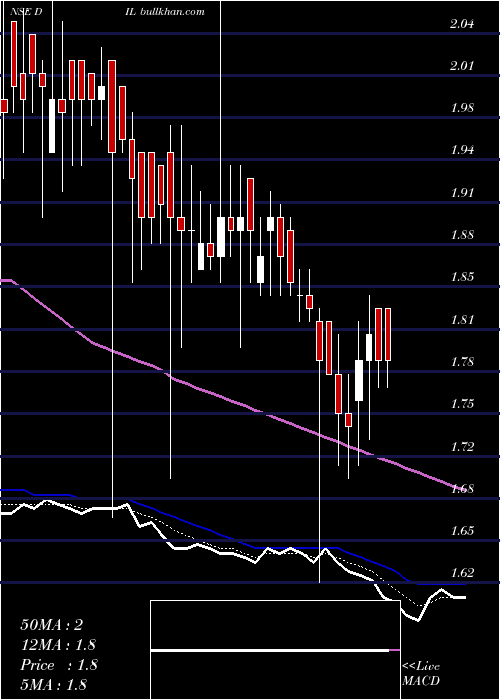Click the 50MA : 2 readout
The width and height of the screenshot is (500, 700).
point(52,625)
